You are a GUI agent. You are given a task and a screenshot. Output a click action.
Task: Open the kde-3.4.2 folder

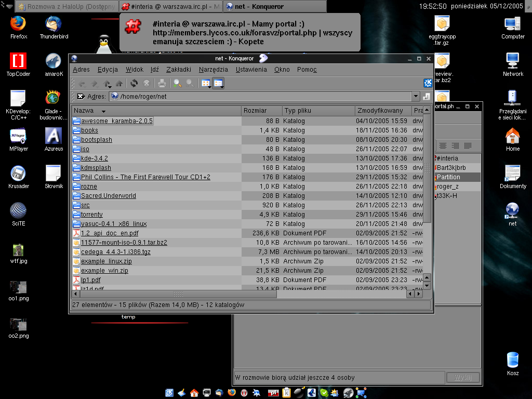point(95,158)
